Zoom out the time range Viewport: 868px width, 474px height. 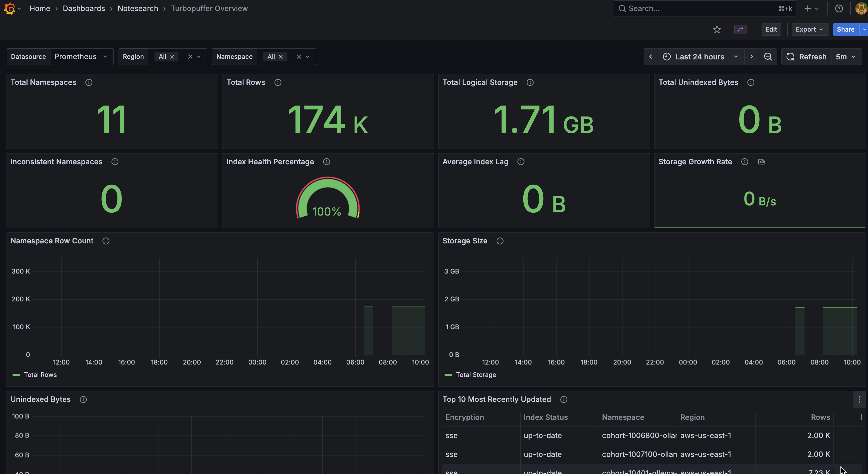click(768, 56)
